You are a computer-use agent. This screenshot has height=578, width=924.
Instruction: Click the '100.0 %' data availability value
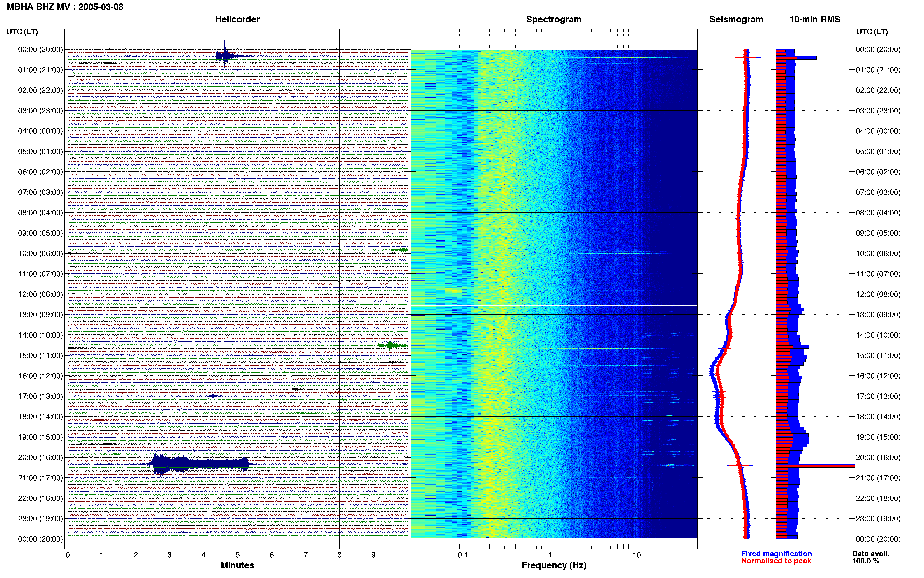865,561
